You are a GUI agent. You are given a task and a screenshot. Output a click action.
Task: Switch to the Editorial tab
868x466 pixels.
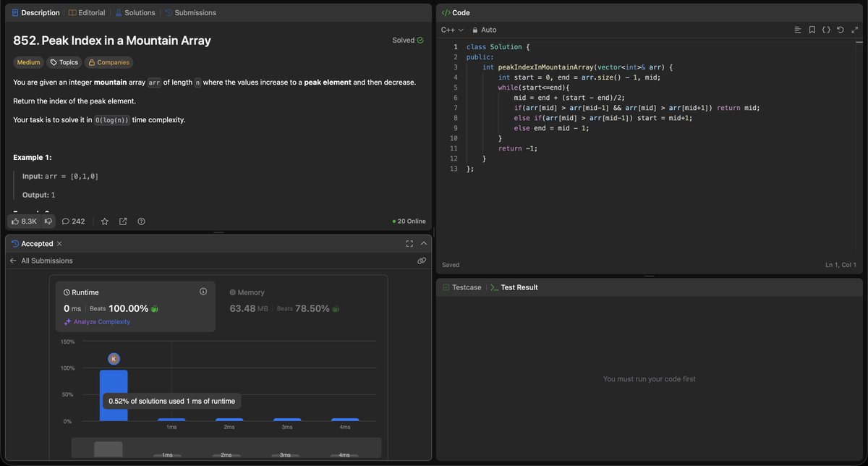87,12
